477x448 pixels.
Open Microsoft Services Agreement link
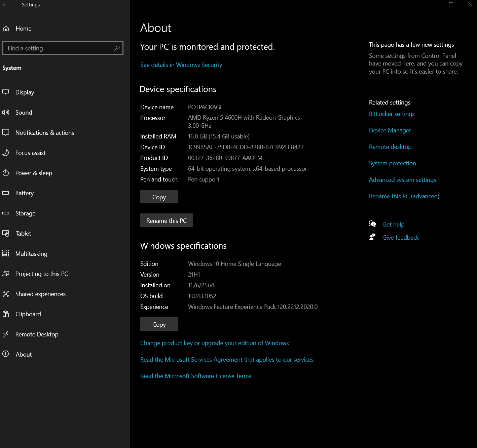tap(227, 360)
